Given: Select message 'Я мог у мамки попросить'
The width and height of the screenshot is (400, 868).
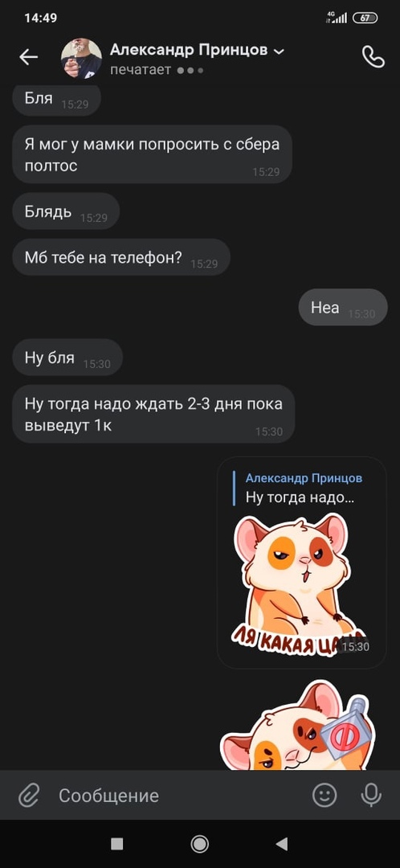Looking at the screenshot, I should [152, 154].
